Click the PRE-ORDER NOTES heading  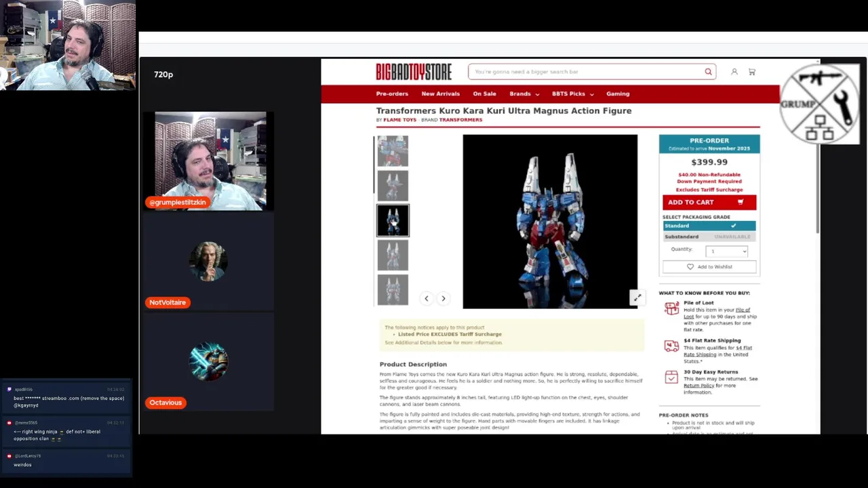point(684,415)
